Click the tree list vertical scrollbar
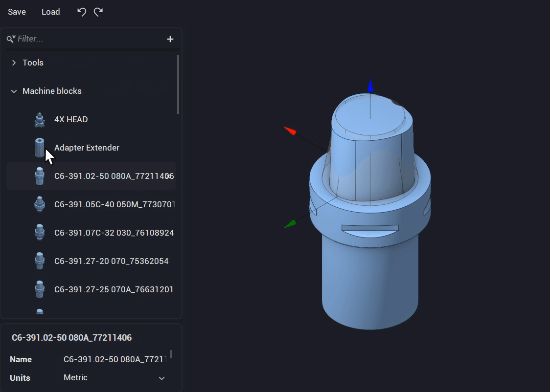Image resolution: width=550 pixels, height=392 pixels. pyautogui.click(x=178, y=84)
